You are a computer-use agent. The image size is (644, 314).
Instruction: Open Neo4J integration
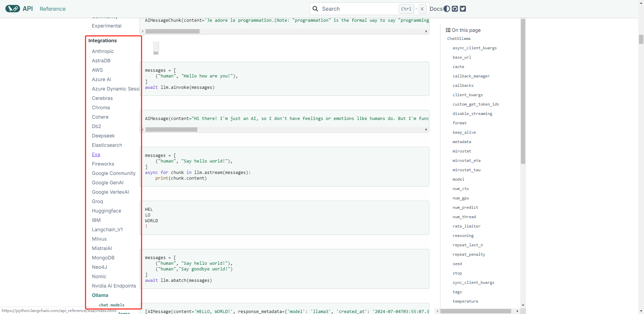(x=100, y=267)
